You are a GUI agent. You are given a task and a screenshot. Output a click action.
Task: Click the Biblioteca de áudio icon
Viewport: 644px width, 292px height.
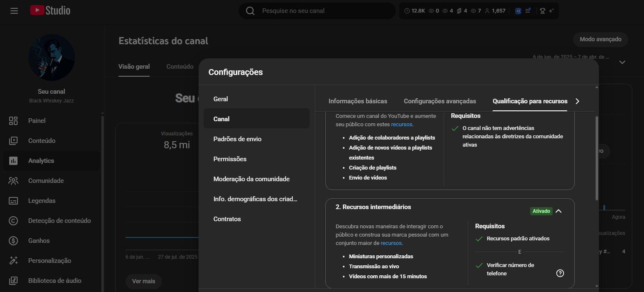(x=13, y=281)
